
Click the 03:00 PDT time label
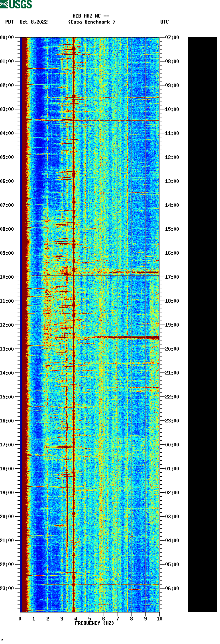[x=7, y=109]
